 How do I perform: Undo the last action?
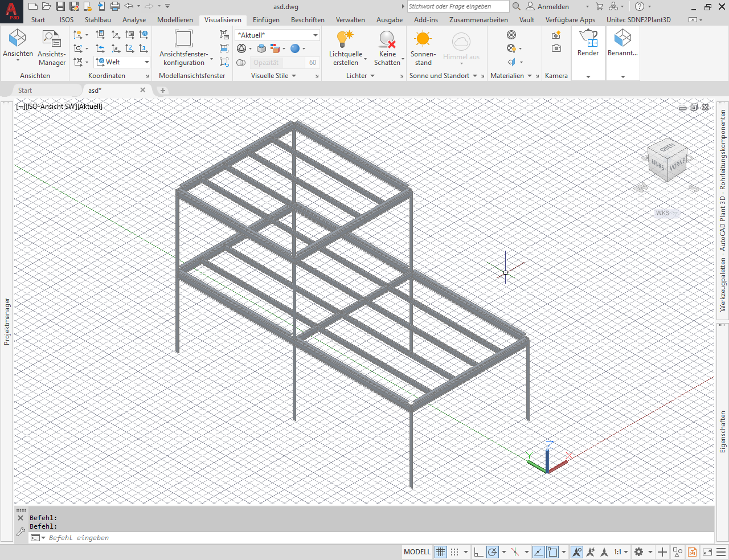129,6
